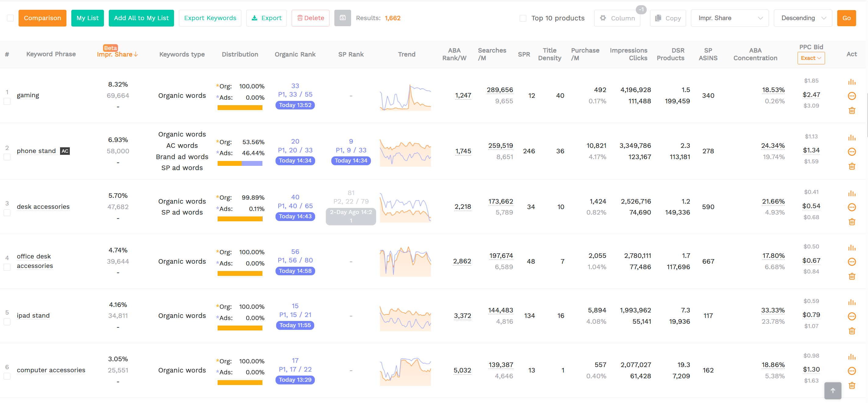Click the ellipsis icon in phone stand row
This screenshot has height=403, width=868.
(x=852, y=152)
